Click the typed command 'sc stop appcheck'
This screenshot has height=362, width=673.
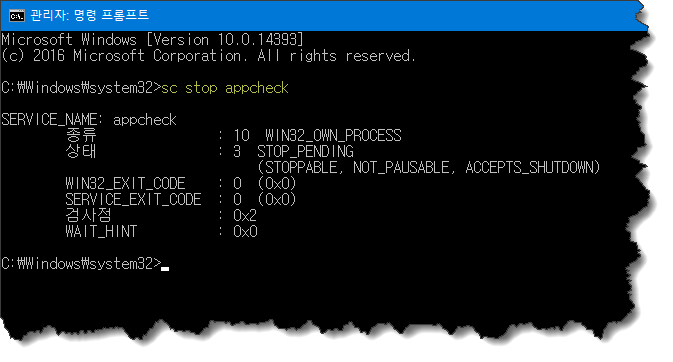pos(224,88)
